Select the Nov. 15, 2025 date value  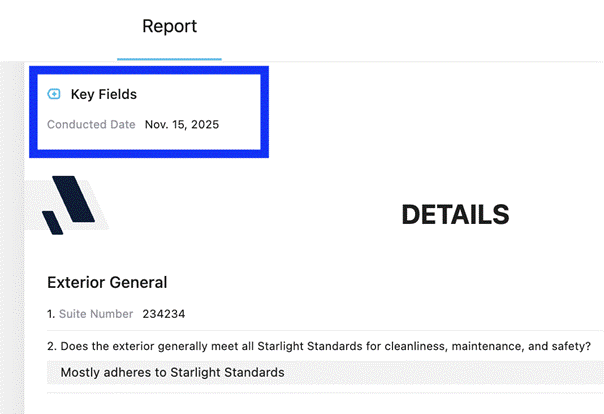tap(182, 124)
